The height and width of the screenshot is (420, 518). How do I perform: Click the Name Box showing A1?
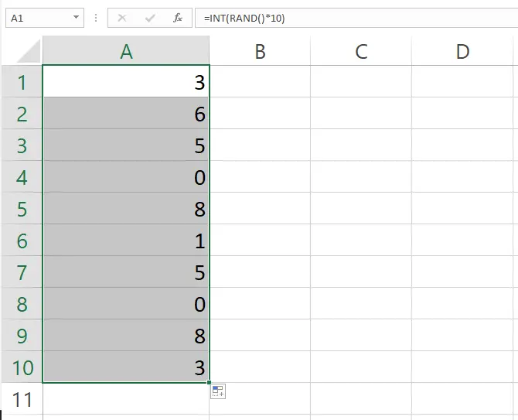tap(45, 18)
